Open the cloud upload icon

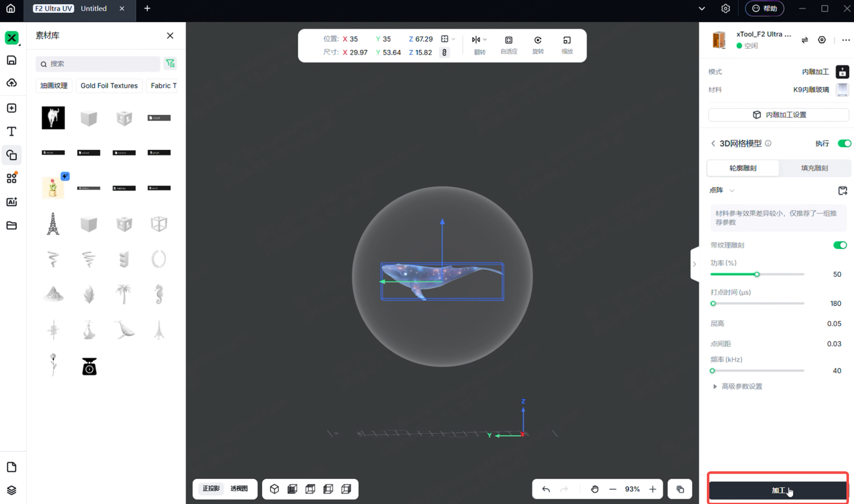[x=12, y=83]
